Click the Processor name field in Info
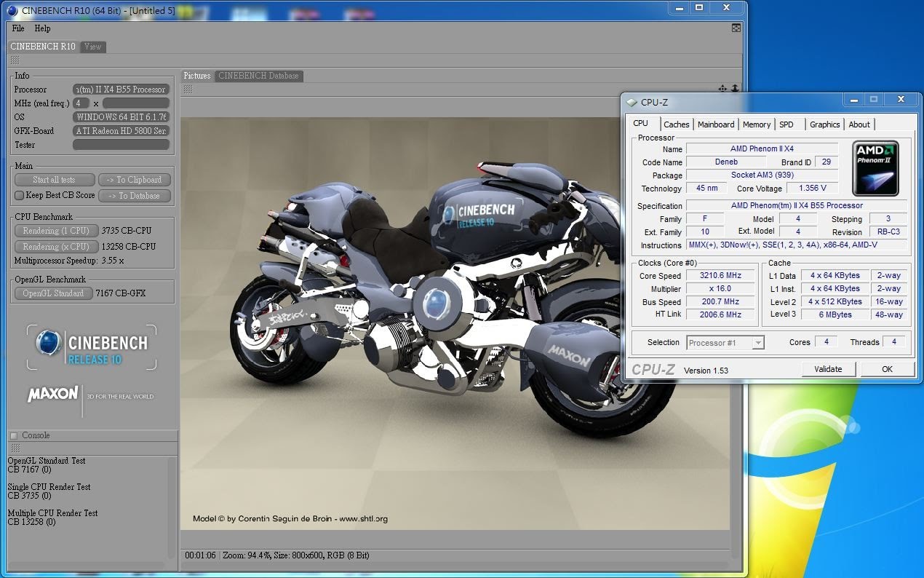Image resolution: width=924 pixels, height=578 pixels. [121, 90]
